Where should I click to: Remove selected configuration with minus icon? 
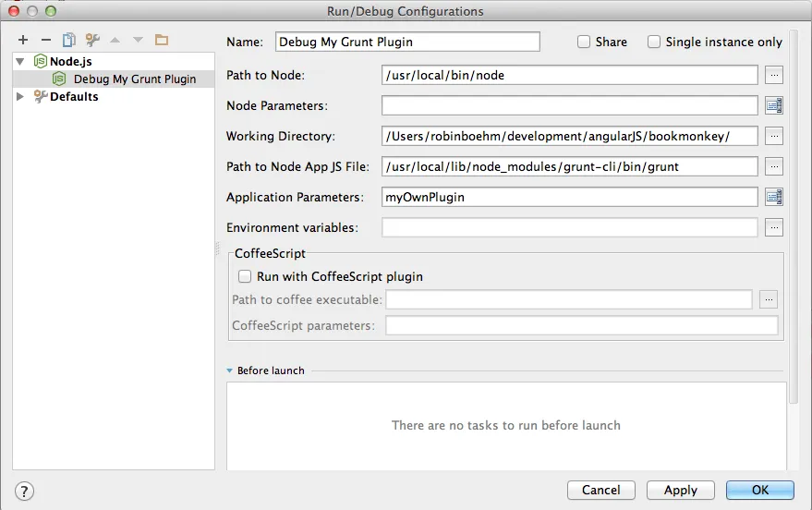(x=46, y=40)
